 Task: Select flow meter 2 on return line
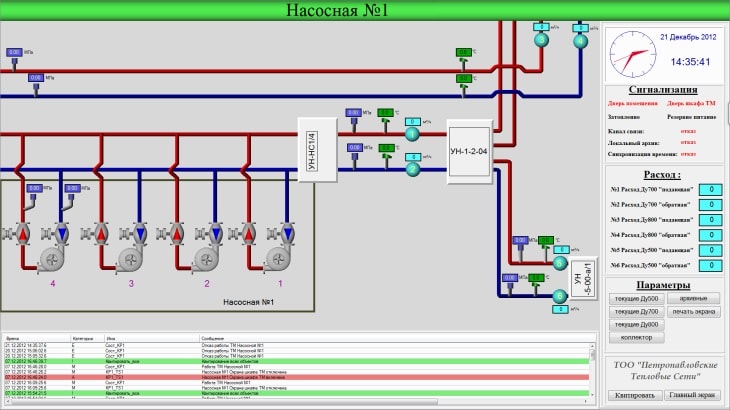(412, 170)
